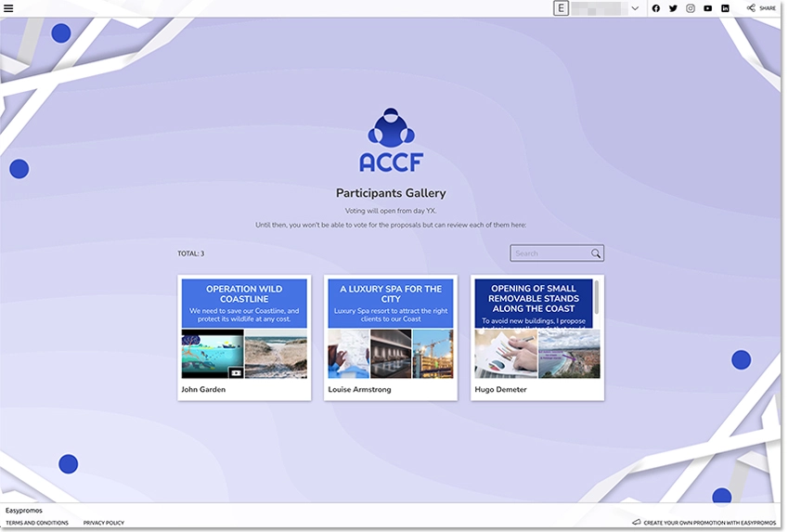Click Create your own promotion with Easypromos

(704, 523)
